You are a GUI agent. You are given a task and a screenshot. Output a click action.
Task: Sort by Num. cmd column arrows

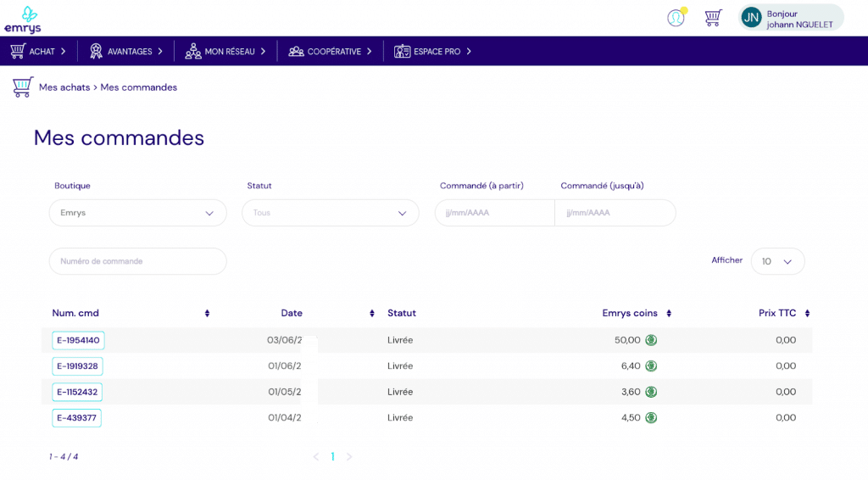(x=207, y=313)
